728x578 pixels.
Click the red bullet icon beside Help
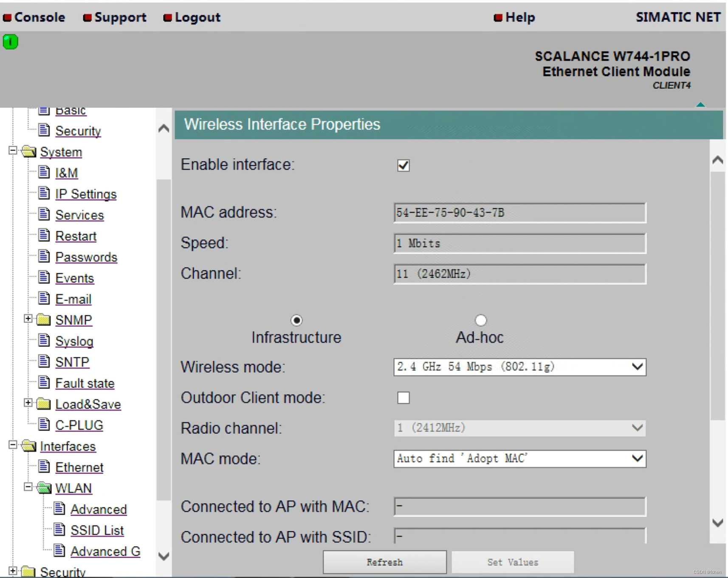click(x=498, y=17)
